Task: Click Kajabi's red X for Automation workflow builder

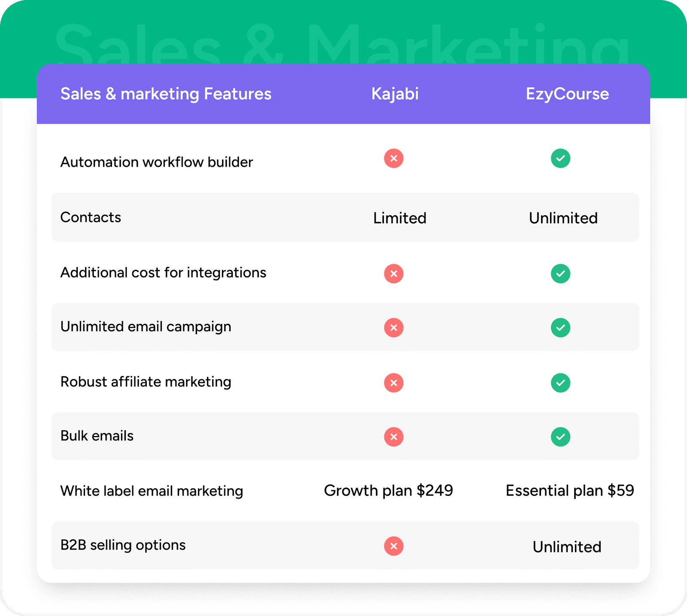Action: 394,159
